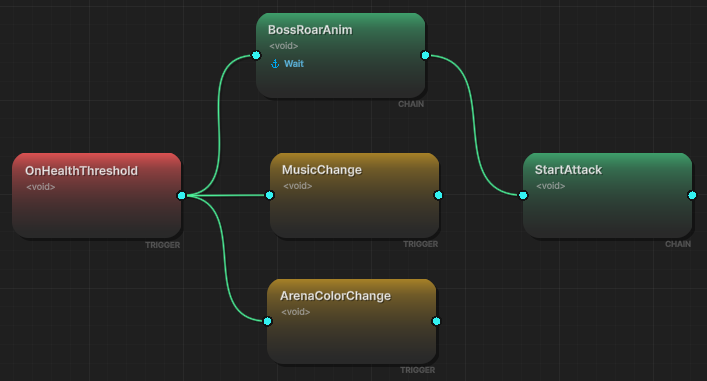Select the OnHealthThreshold trigger node

(96, 195)
